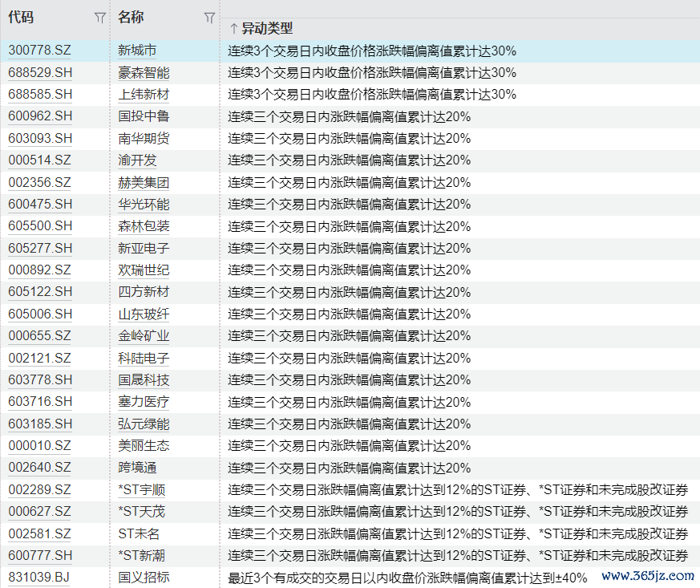700x588 pixels.
Task: Open stock code 002356.SZ
Action: pyautogui.click(x=40, y=182)
